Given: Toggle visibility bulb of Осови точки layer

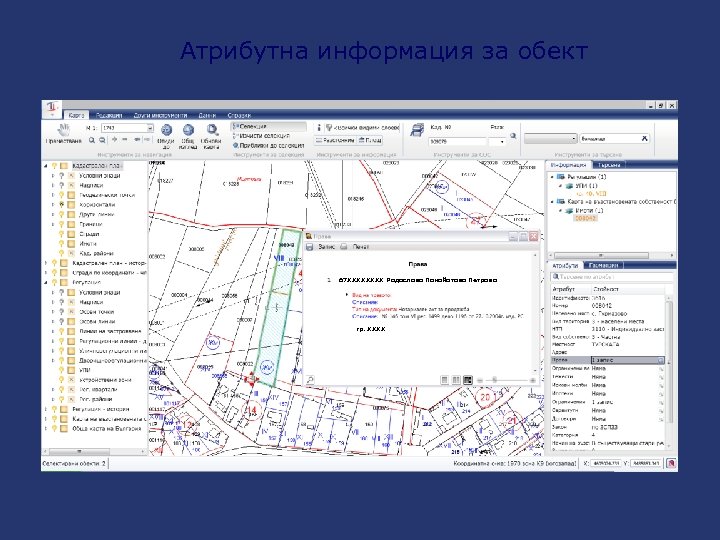Looking at the screenshot, I should 62,312.
